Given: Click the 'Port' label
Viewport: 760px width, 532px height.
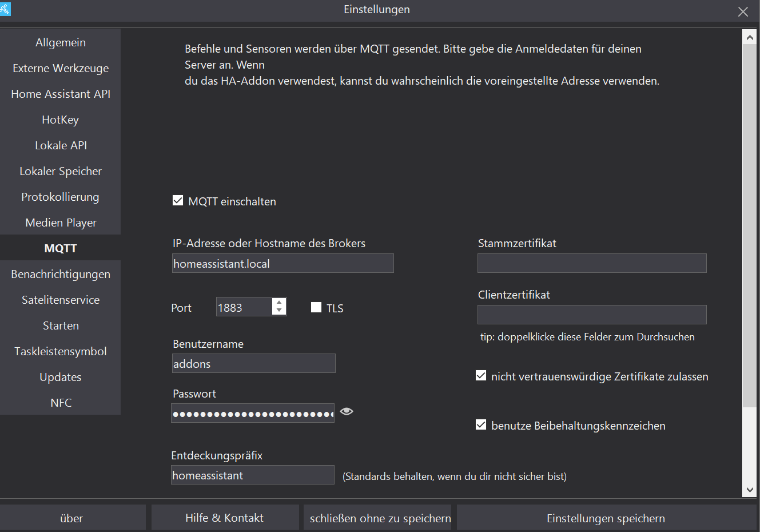Looking at the screenshot, I should [181, 308].
